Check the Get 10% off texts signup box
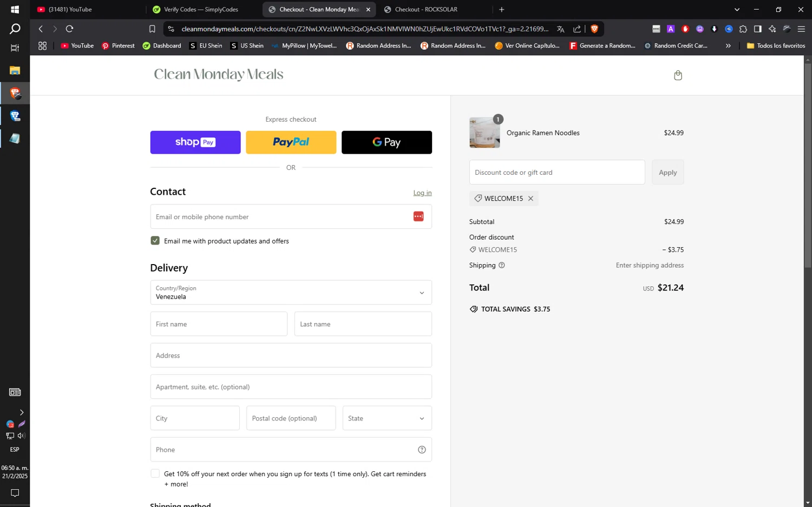The width and height of the screenshot is (812, 507). pyautogui.click(x=155, y=473)
